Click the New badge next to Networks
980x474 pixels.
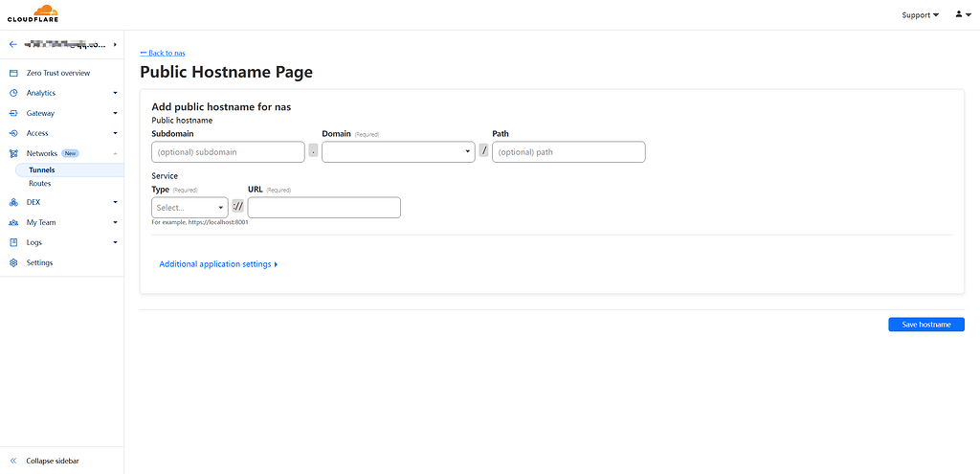click(x=70, y=153)
